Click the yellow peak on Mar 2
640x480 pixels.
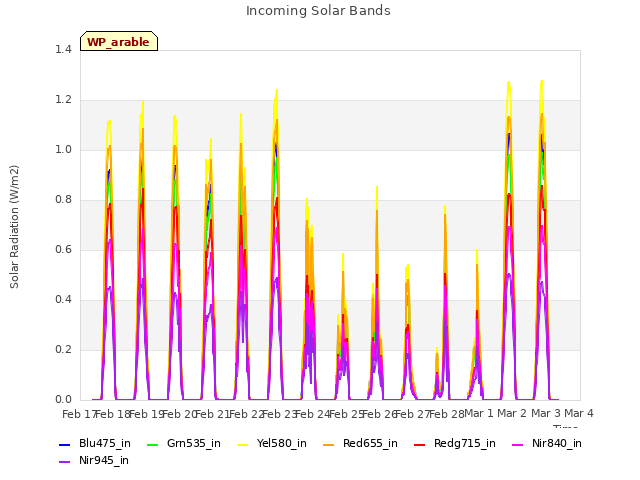point(509,84)
